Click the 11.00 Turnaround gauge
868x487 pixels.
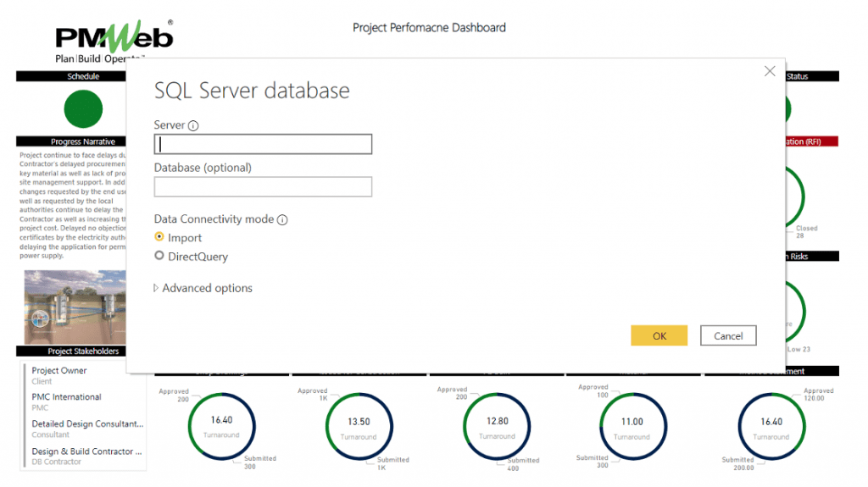(x=632, y=427)
